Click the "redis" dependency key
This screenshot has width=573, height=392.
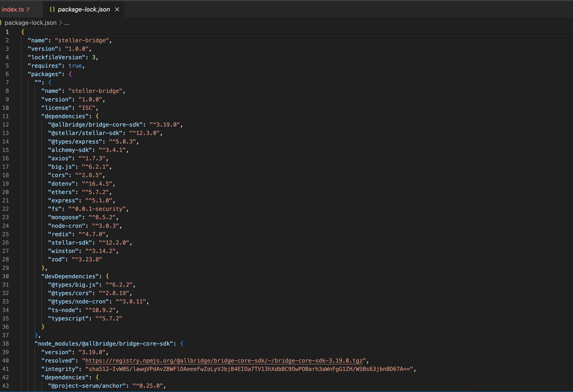click(x=60, y=234)
